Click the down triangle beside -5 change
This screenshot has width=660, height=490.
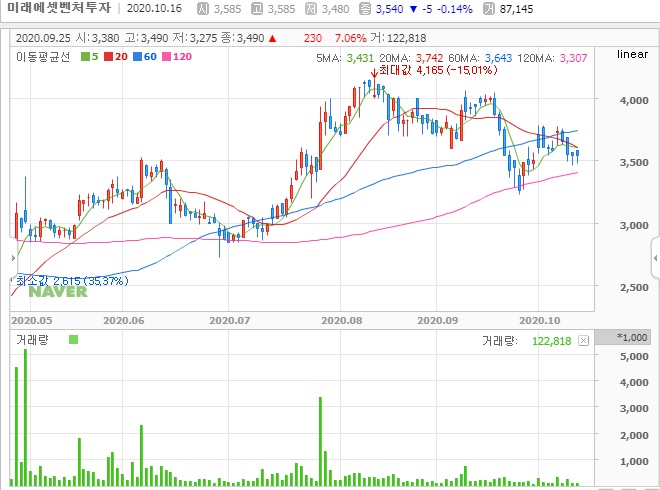pos(413,9)
